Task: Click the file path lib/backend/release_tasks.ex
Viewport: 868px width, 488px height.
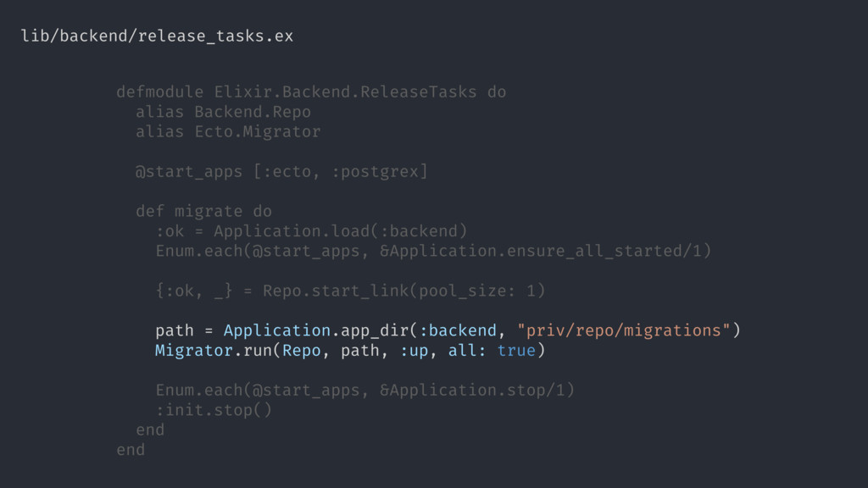Action: point(157,36)
